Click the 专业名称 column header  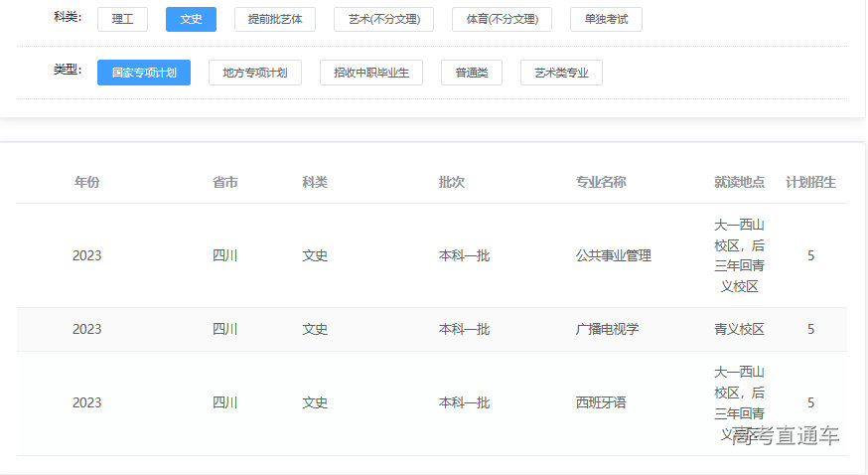601,182
